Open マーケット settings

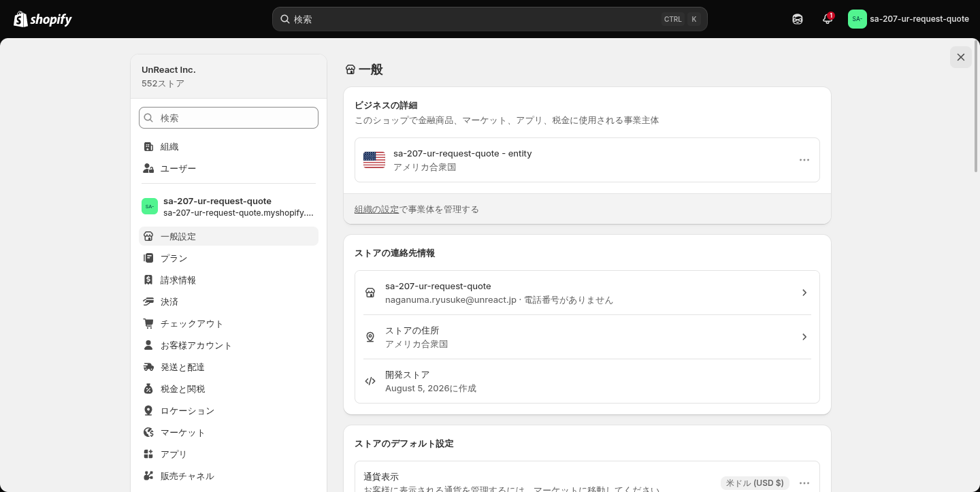(229, 432)
